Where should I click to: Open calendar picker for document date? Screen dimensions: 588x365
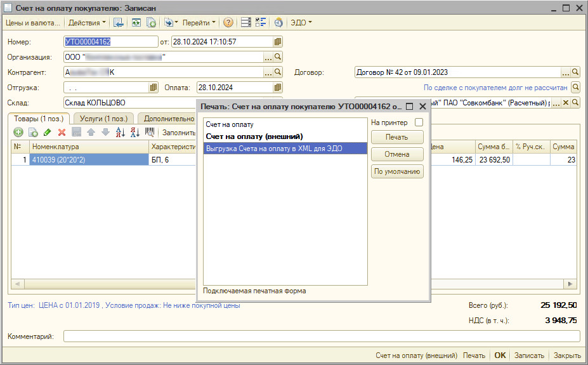click(277, 42)
